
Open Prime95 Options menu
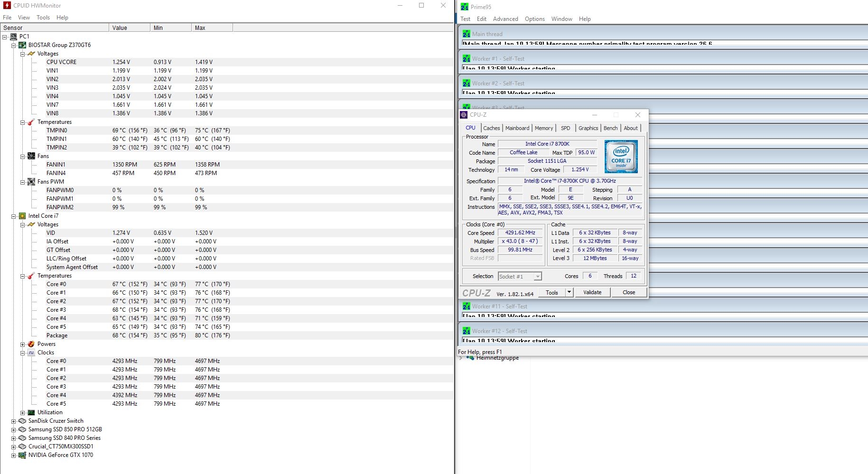coord(535,19)
